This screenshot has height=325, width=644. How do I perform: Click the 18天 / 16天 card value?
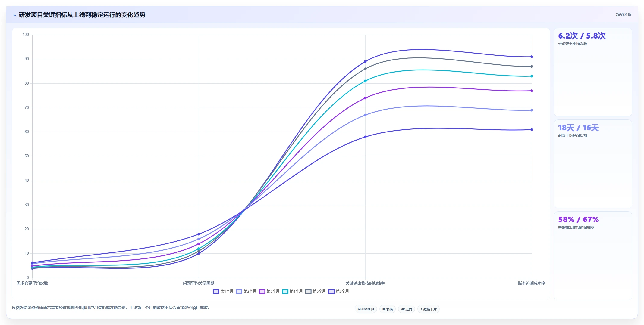(578, 128)
